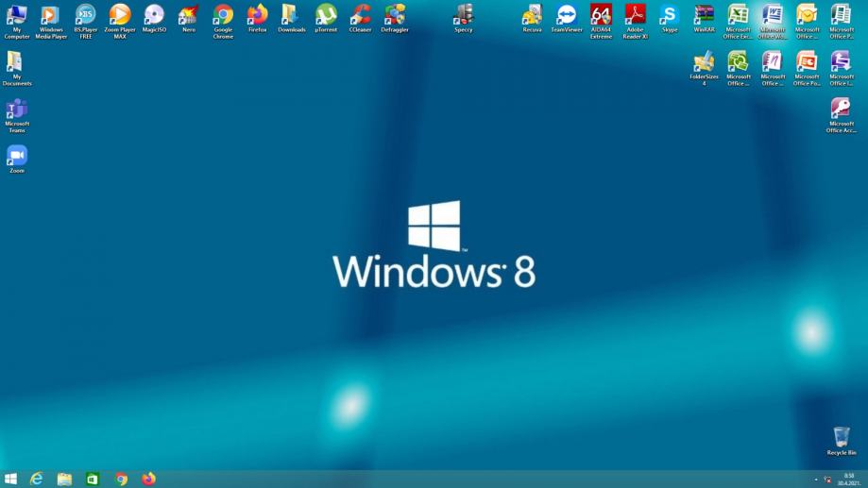Select the Defraggler desktop icon
The image size is (868, 488).
(x=395, y=18)
